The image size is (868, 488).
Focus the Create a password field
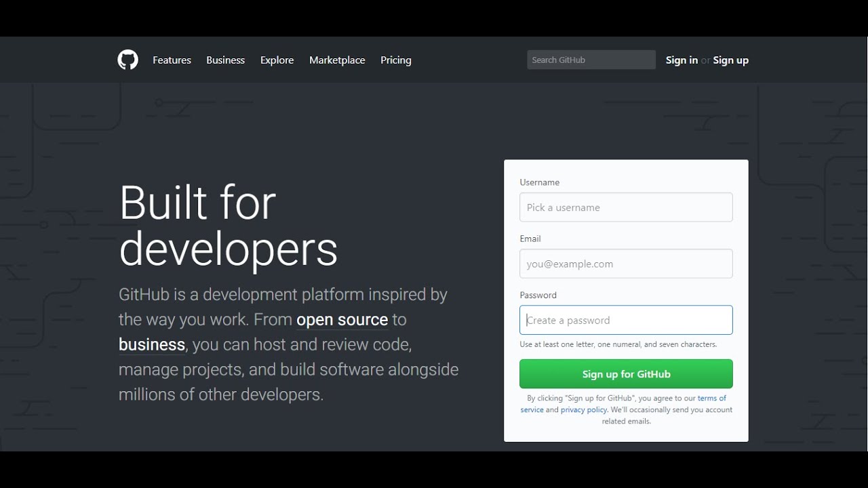click(x=626, y=320)
